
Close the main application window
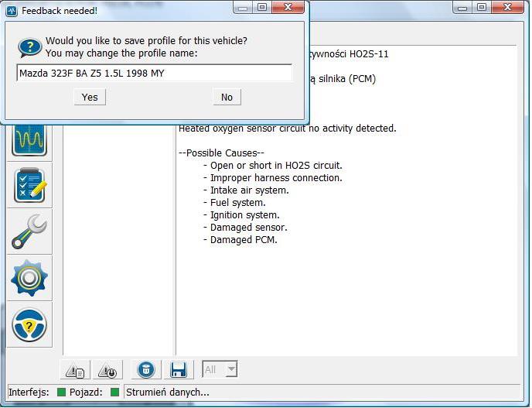[x=508, y=7]
